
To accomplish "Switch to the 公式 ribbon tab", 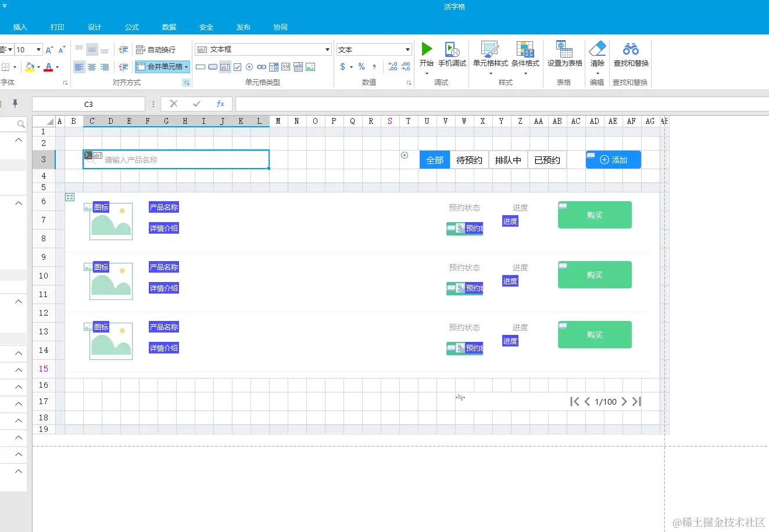I will [x=132, y=27].
